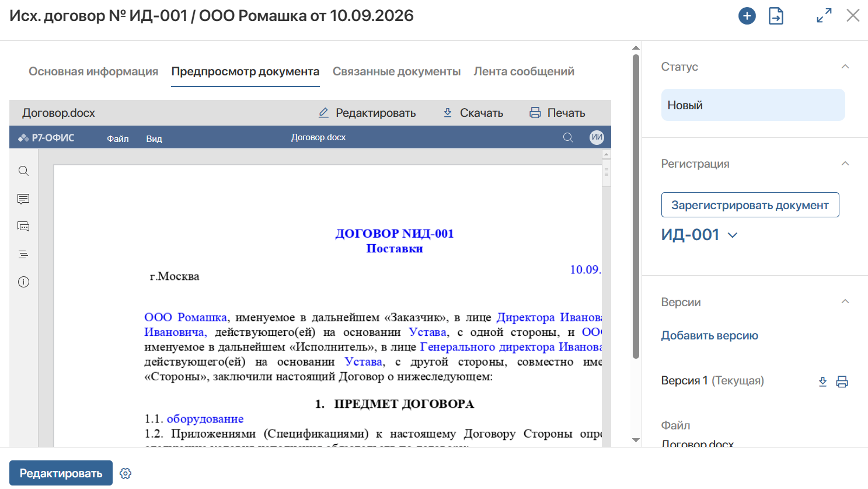
Task: Click Редактировать in the file toolbar
Action: 367,113
